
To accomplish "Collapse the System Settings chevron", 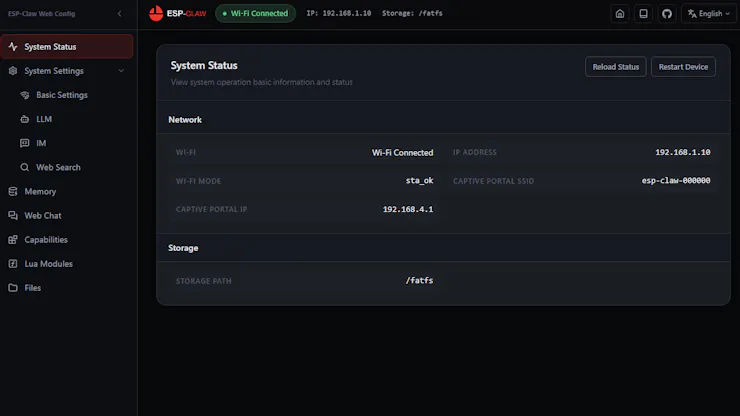I will (x=121, y=71).
